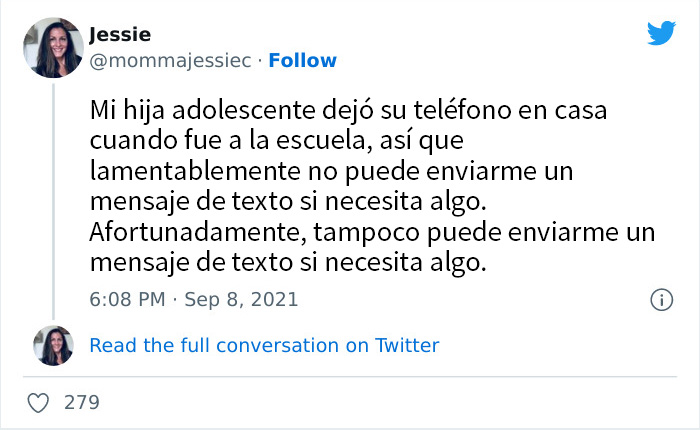Open Jessie's large profile photo

(x=53, y=47)
